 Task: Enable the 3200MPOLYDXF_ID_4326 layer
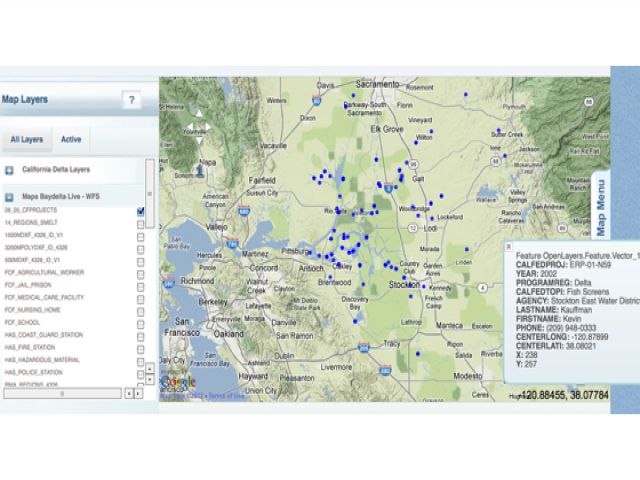(140, 249)
